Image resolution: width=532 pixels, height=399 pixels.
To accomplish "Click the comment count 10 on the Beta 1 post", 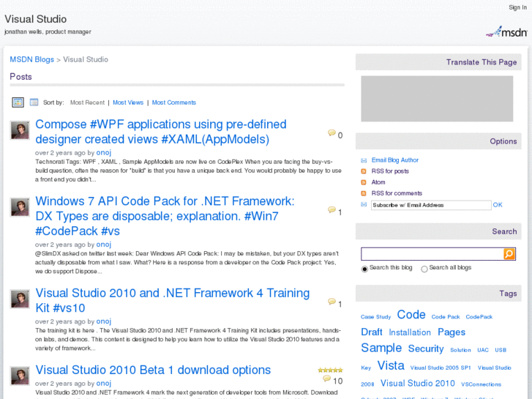I will pos(337,381).
